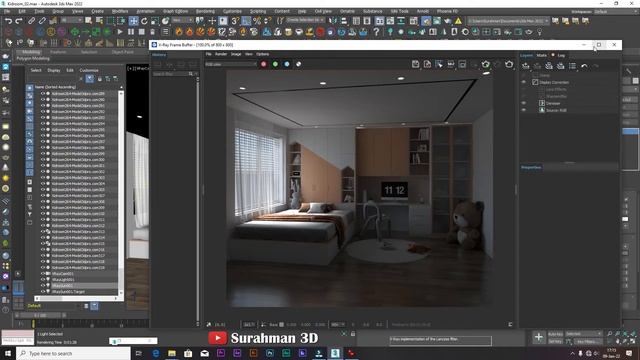Screen dimensions: 640x360
Task: Click the Windows Start button
Action: [8, 353]
